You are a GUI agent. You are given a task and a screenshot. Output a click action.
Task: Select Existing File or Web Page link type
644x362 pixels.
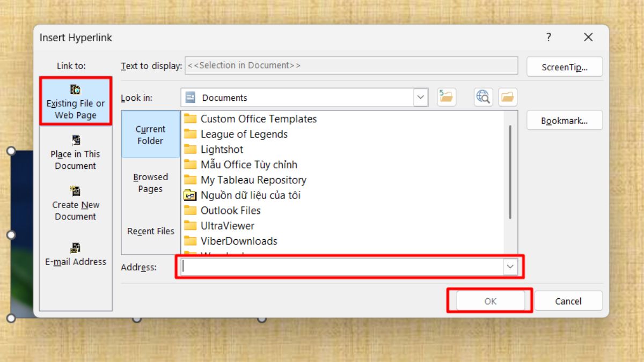pos(75,101)
